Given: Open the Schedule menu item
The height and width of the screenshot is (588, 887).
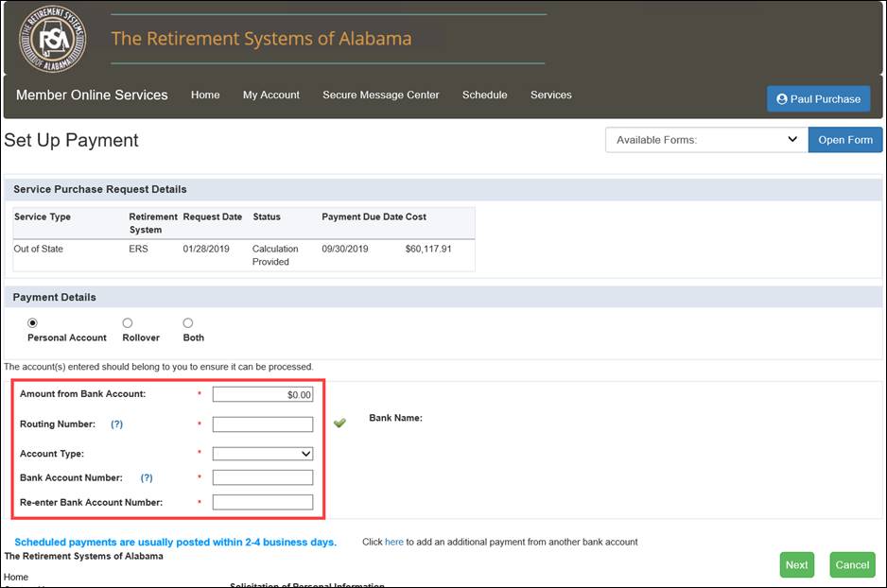Looking at the screenshot, I should pos(484,95).
